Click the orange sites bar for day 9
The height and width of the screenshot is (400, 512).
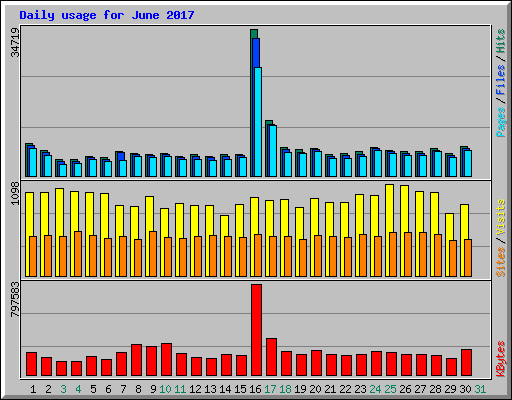click(x=153, y=254)
